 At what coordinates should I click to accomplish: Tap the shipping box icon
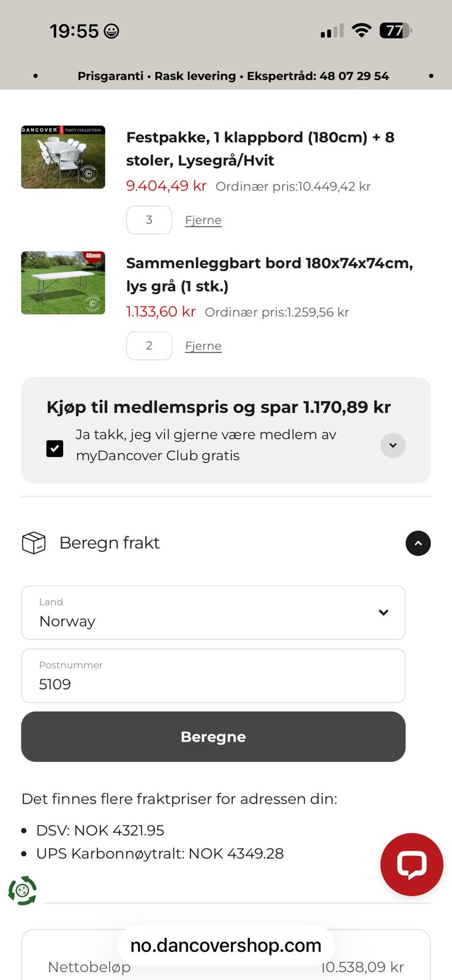(x=34, y=543)
